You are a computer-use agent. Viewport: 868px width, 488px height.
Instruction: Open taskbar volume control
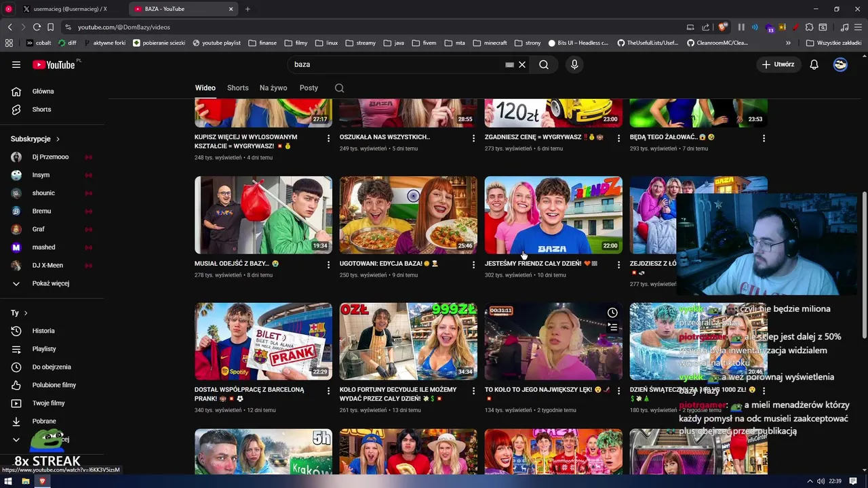click(821, 481)
